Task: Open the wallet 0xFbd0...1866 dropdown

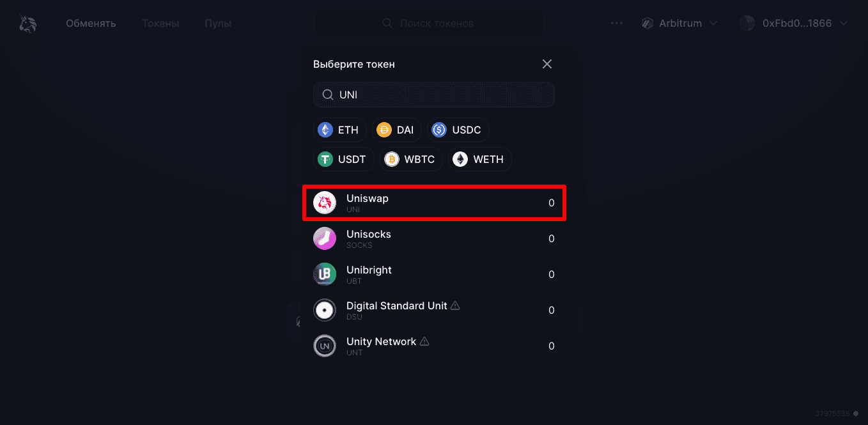Action: pos(794,24)
